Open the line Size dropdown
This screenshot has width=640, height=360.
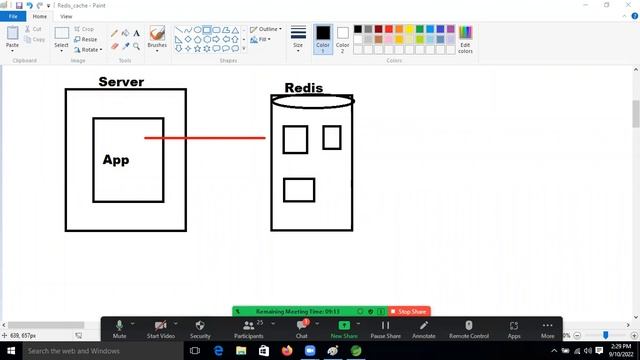(x=298, y=51)
